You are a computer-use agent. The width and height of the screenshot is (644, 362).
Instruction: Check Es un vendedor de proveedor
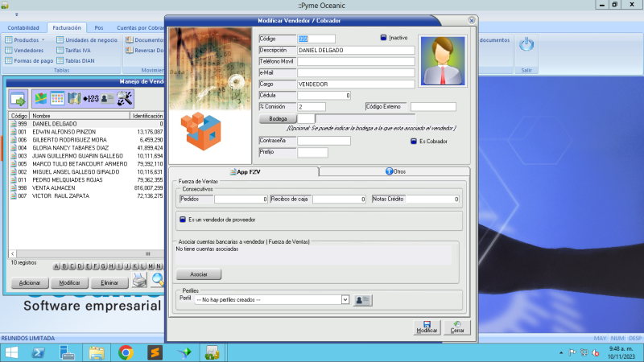(x=182, y=219)
